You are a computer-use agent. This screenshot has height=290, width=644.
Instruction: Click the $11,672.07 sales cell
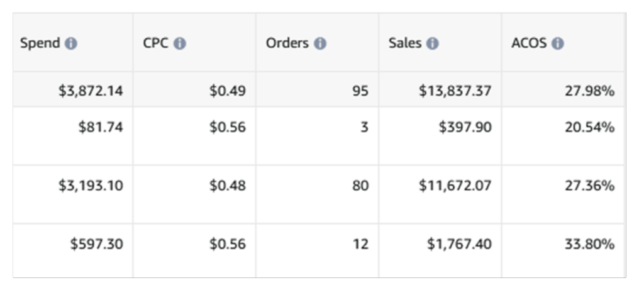tap(455, 186)
